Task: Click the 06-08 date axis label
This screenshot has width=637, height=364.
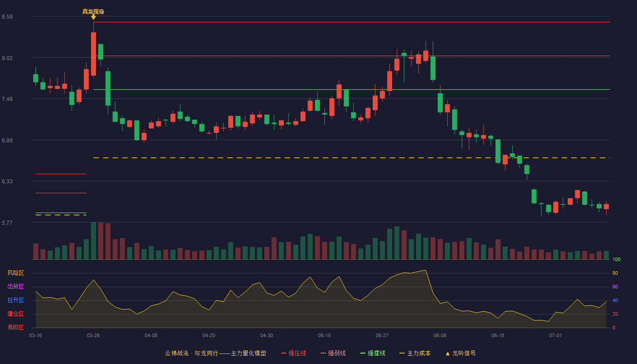Action: click(x=440, y=335)
